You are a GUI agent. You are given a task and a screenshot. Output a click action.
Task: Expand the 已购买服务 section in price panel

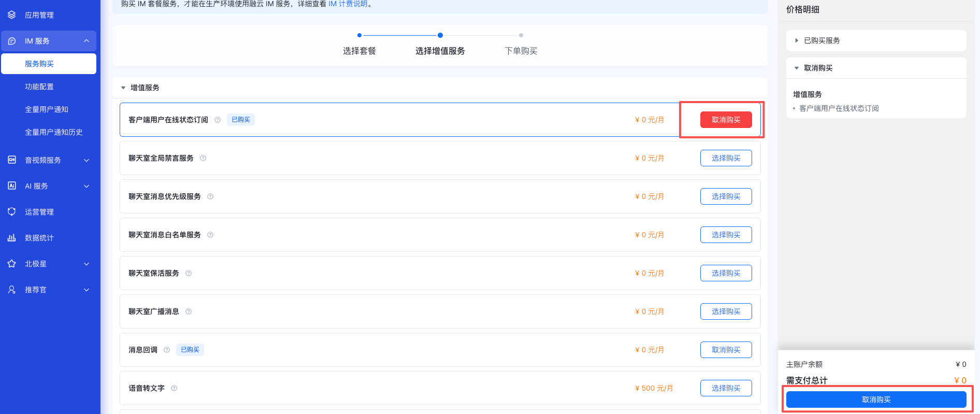(x=797, y=40)
